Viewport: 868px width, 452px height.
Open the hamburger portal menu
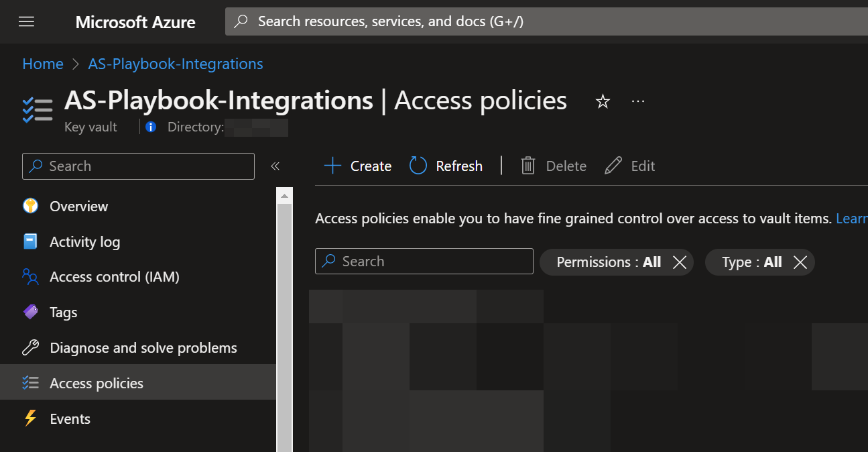click(x=26, y=22)
